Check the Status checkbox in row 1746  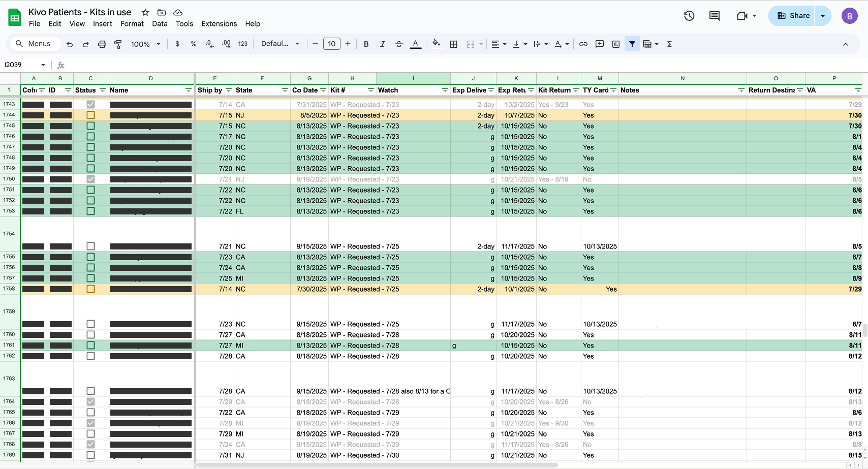tap(90, 136)
